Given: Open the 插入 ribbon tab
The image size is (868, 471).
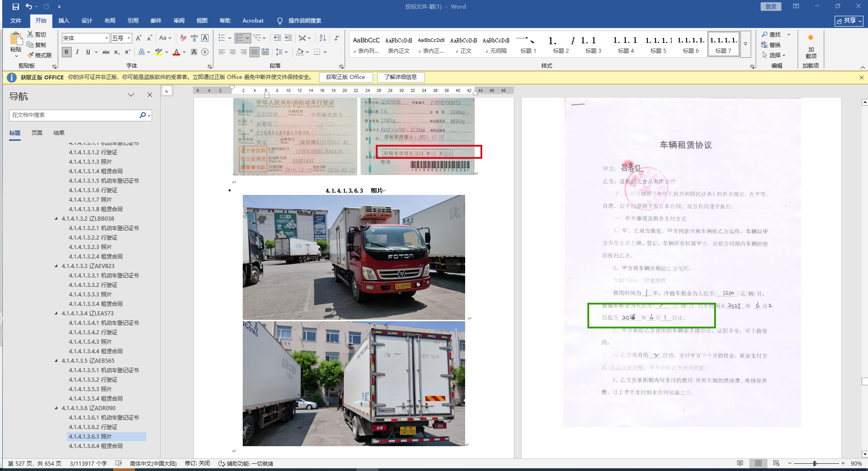Looking at the screenshot, I should tap(64, 21).
